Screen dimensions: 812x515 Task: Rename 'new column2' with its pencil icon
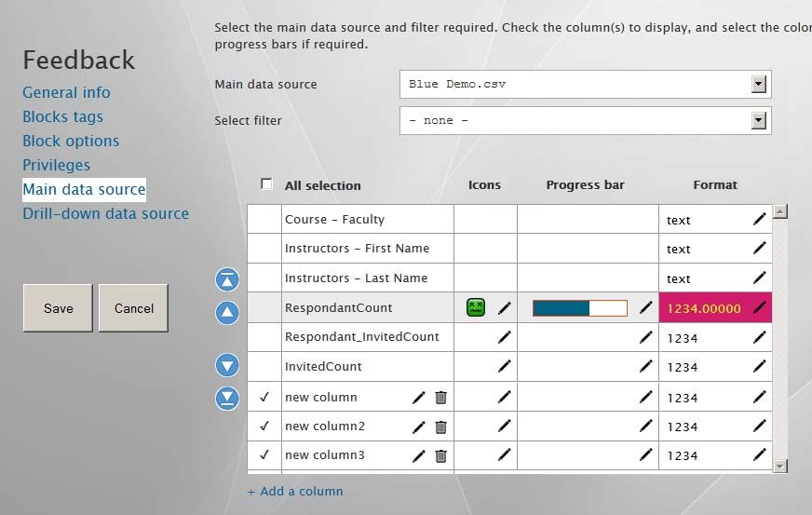pyautogui.click(x=418, y=427)
